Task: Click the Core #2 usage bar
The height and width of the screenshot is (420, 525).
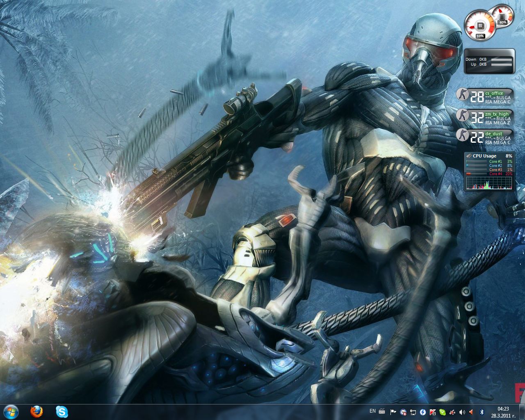Action: [477, 165]
